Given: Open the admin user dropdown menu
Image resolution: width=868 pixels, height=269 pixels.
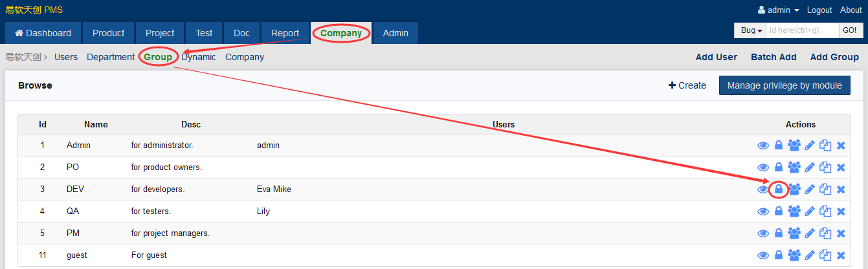Looking at the screenshot, I should [779, 10].
